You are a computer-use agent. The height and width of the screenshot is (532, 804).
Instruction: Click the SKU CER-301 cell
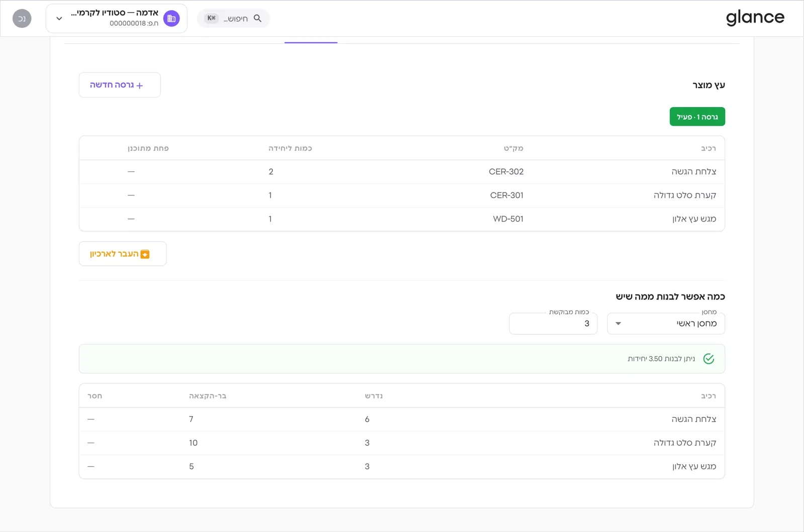pyautogui.click(x=507, y=195)
